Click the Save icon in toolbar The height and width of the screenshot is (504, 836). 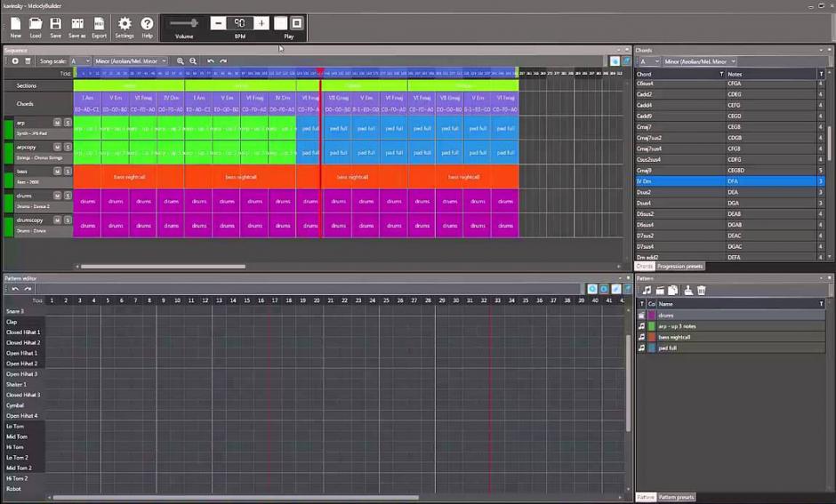pyautogui.click(x=55, y=28)
